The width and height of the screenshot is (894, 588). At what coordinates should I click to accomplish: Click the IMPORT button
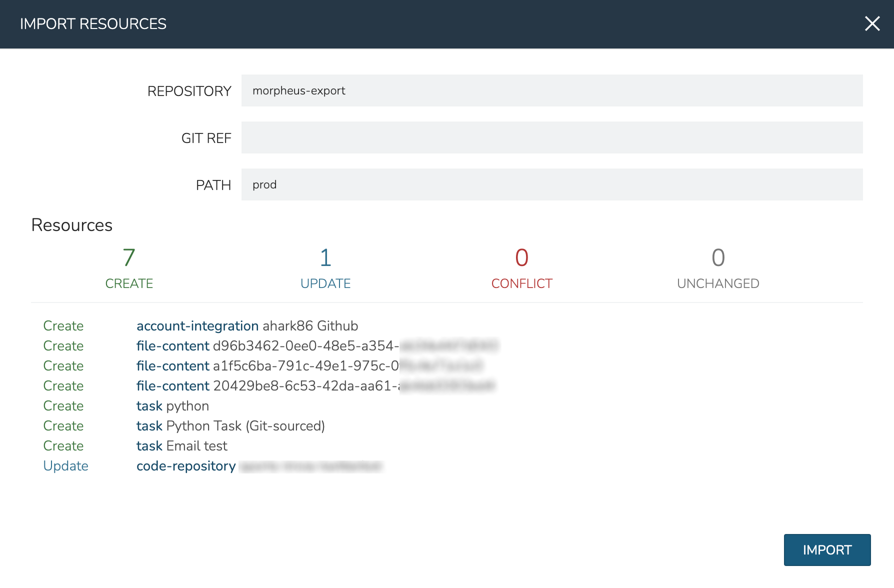point(827,550)
